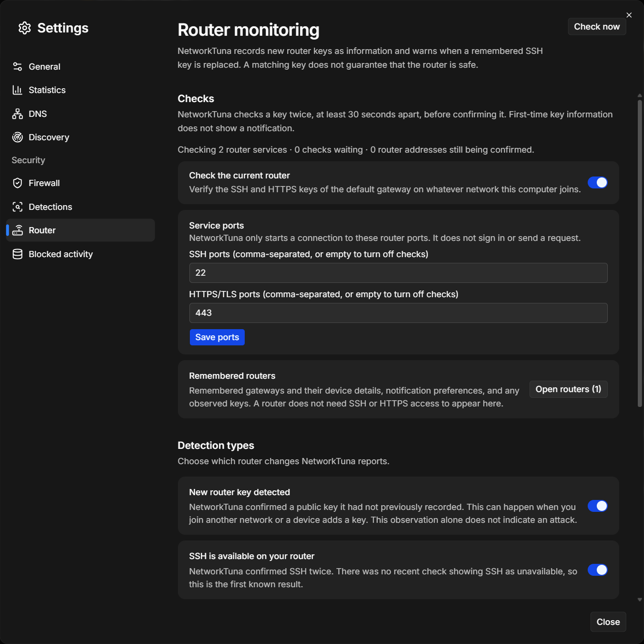Focus the SSH ports input field
Screen dimensions: 644x644
398,273
